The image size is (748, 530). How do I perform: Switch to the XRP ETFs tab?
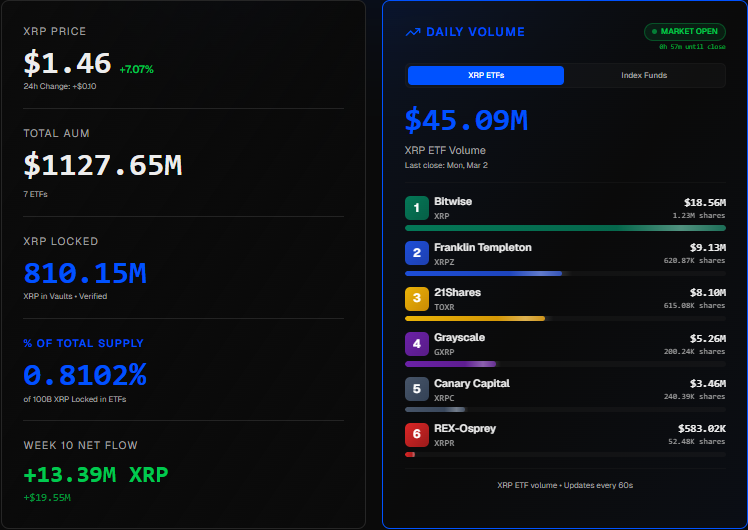click(x=485, y=75)
